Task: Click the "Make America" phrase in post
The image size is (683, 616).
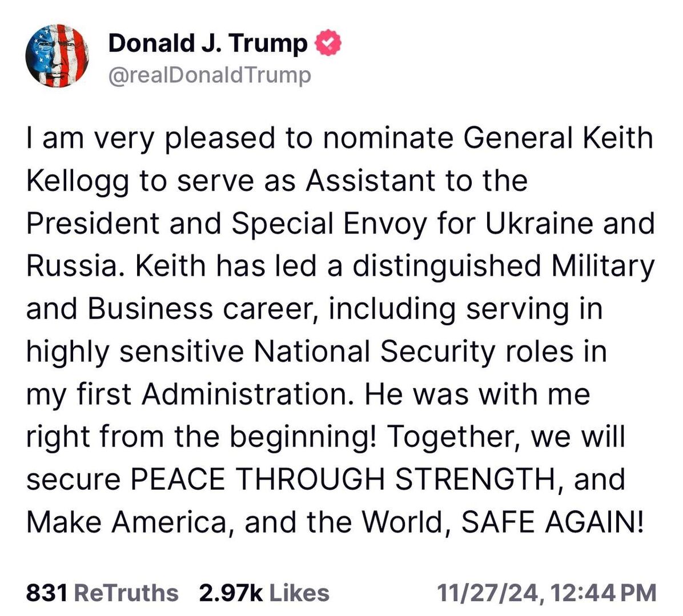Action: point(126,522)
